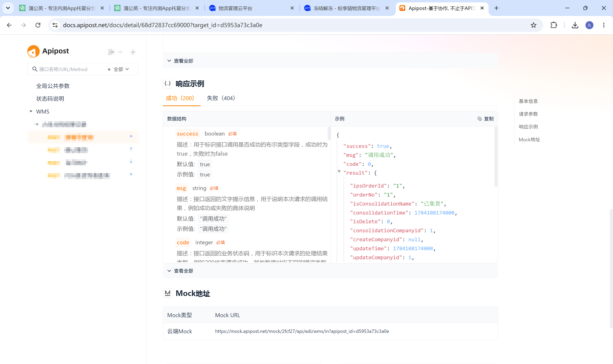Click the cloud mock URL link
The width and height of the screenshot is (613, 364).
point(302,331)
